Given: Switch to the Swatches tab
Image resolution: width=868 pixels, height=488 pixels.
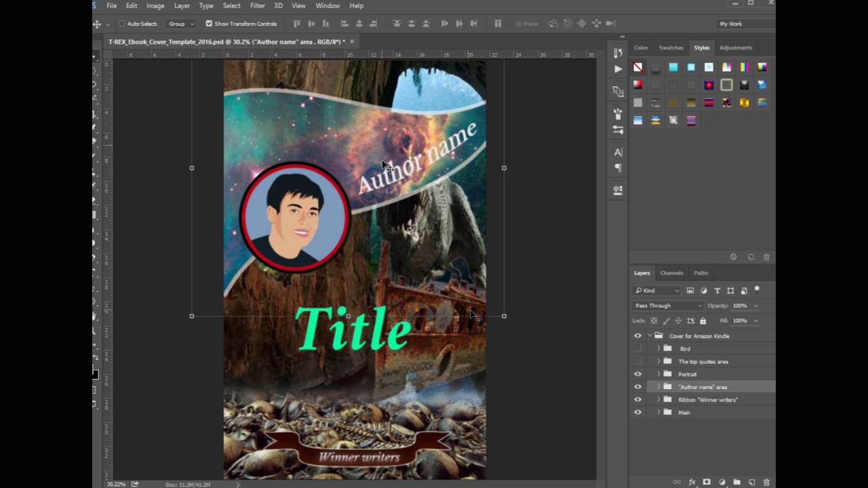Looking at the screenshot, I should pos(671,47).
